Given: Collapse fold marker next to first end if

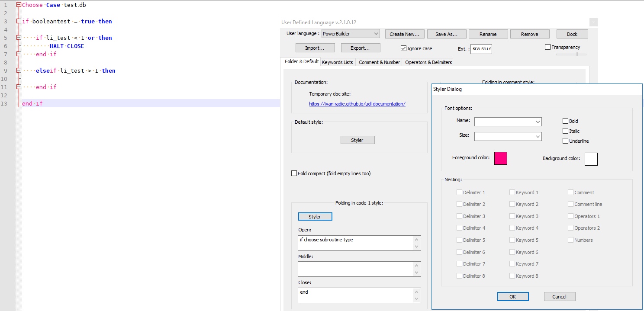Looking at the screenshot, I should [19, 54].
